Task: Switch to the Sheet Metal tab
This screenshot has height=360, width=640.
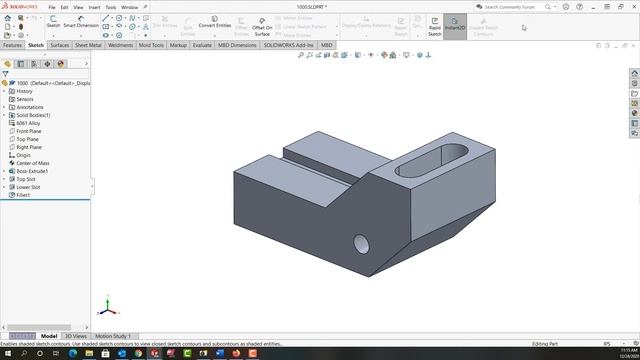Action: [88, 45]
